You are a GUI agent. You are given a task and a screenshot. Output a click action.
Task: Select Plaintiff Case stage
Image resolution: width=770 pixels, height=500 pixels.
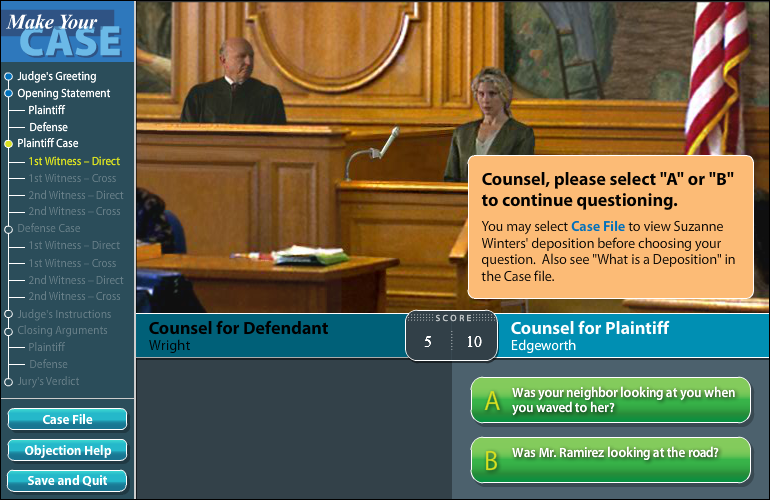point(48,143)
